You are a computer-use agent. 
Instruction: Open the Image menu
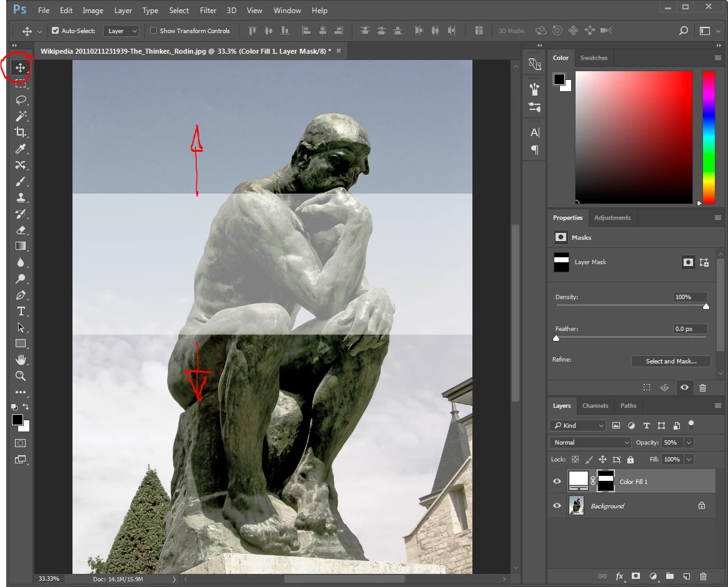pyautogui.click(x=93, y=10)
